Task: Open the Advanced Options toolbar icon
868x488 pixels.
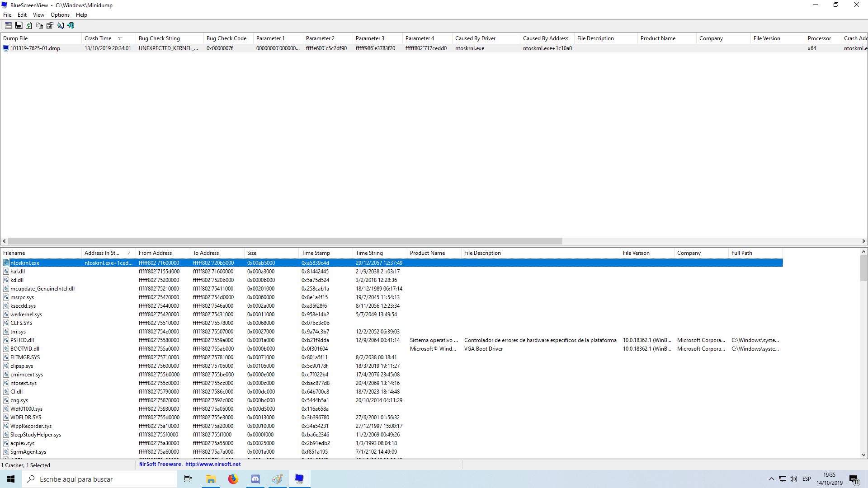Action: click(9, 26)
